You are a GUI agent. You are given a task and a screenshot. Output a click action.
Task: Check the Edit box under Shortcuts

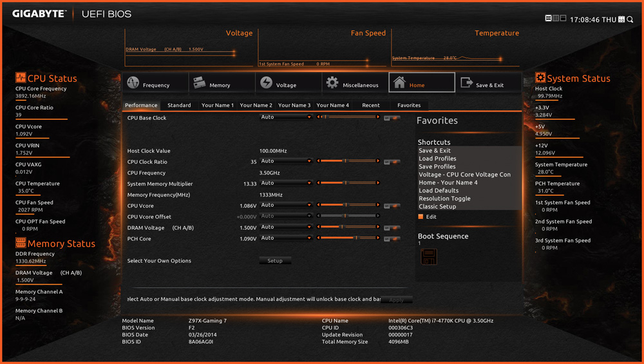pyautogui.click(x=421, y=216)
